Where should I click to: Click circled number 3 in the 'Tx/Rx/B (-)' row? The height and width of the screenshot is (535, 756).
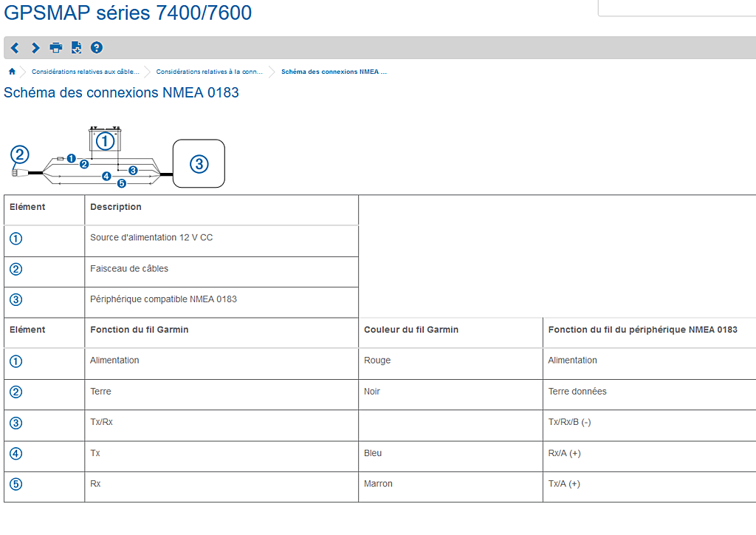coord(16,423)
